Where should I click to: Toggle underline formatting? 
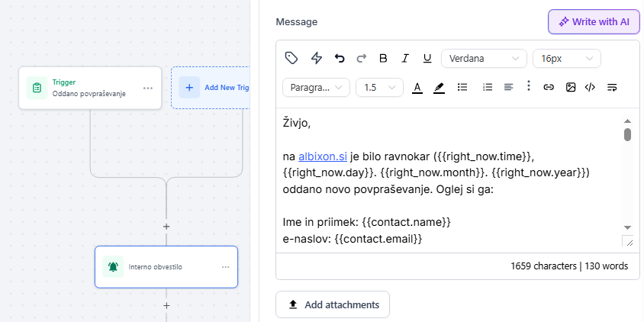[427, 58]
